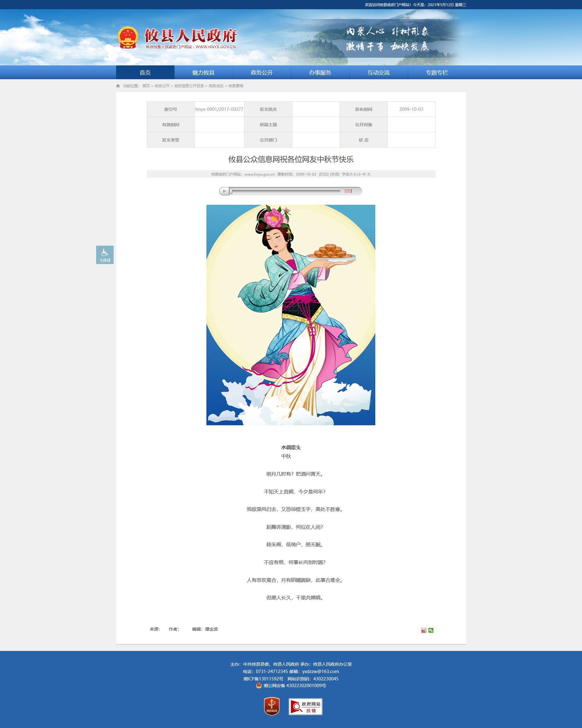
Task: Share the article via the Weibo icon
Action: click(x=424, y=630)
